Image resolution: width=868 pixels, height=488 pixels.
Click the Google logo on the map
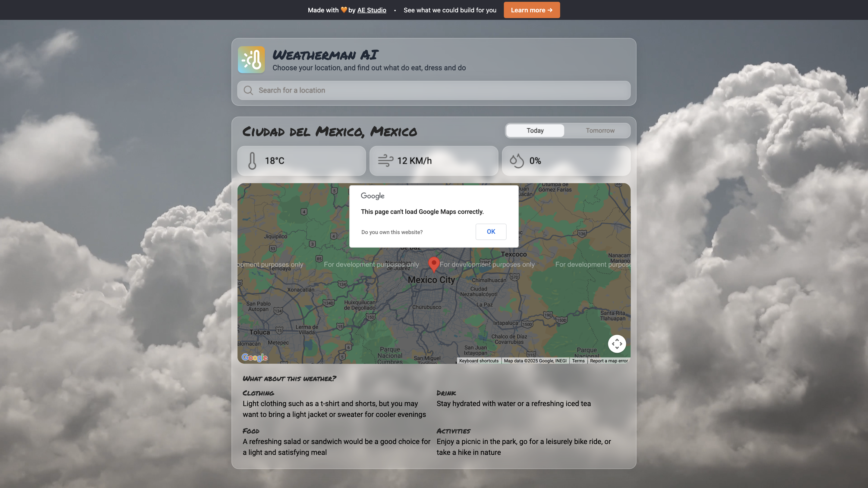point(255,358)
